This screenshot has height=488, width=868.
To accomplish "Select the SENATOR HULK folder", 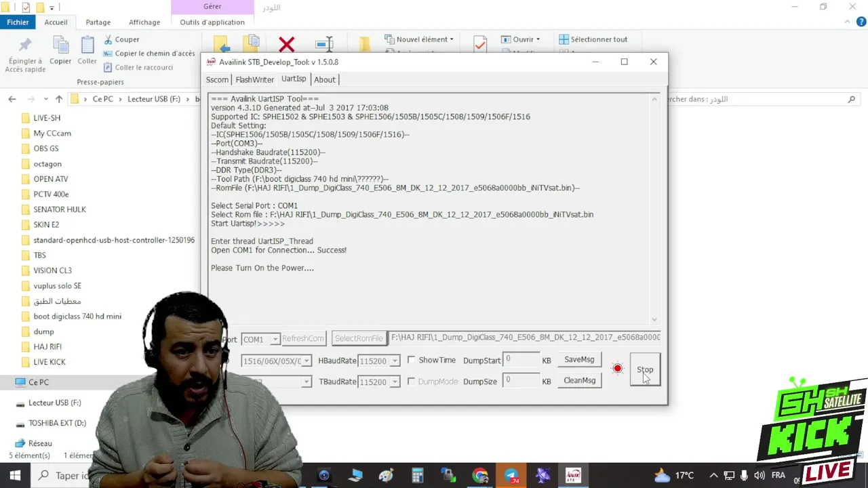I will 60,209.
